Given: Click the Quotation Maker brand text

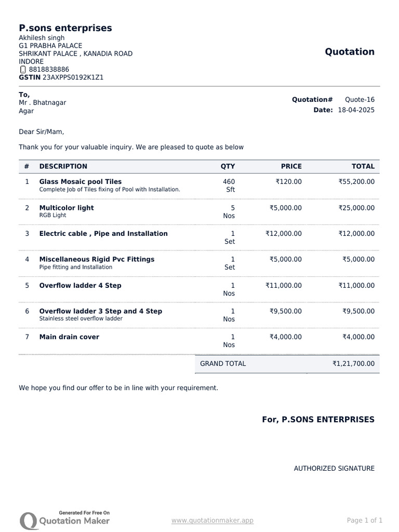Looking at the screenshot, I should [x=74, y=521].
